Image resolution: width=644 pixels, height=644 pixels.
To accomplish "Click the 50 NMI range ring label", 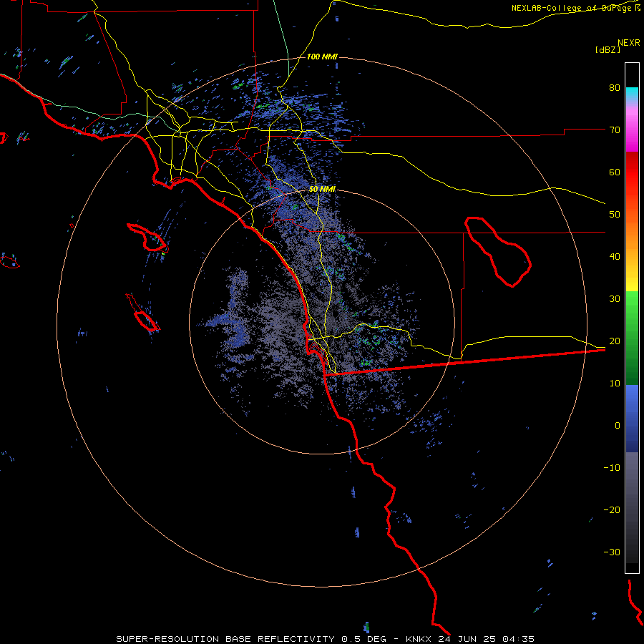I will point(322,189).
